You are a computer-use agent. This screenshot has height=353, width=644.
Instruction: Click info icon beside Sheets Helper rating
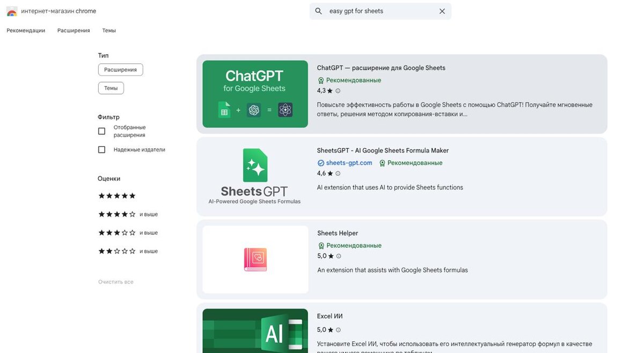338,256
